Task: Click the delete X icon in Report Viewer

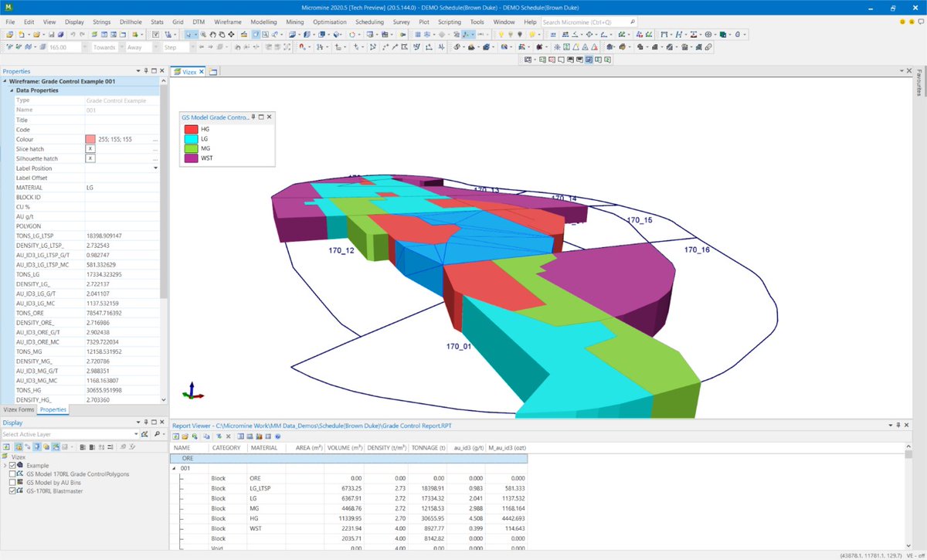Action: 228,436
